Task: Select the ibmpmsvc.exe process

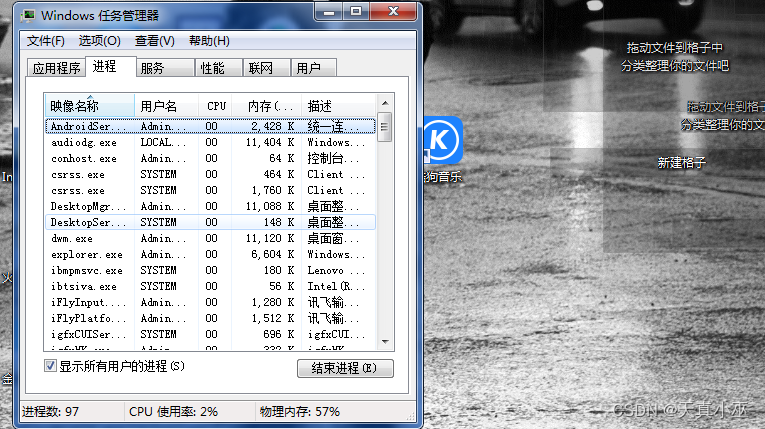Action: pyautogui.click(x=210, y=270)
